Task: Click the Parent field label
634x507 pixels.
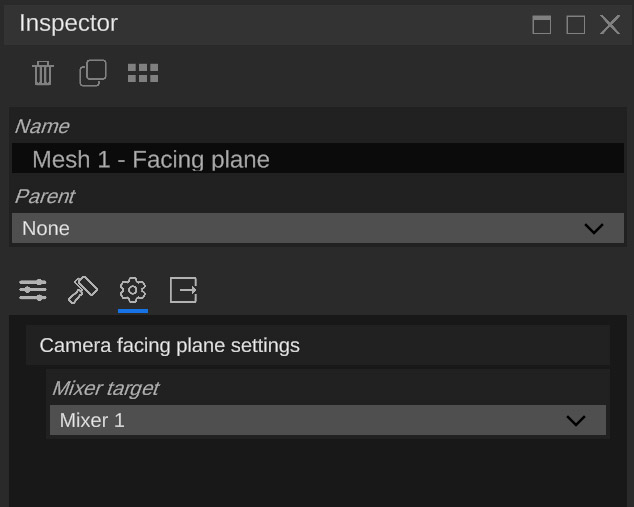Action: coord(45,196)
